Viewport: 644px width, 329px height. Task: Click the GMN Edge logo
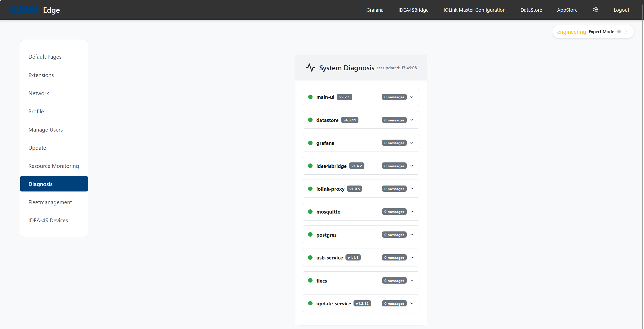pos(34,10)
